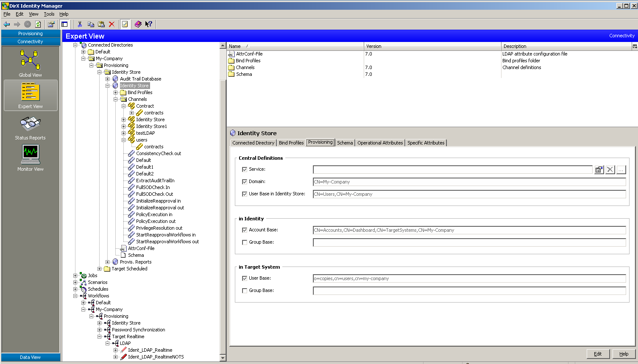Image resolution: width=638 pixels, height=364 pixels.
Task: Switch to the Schema tab
Action: (345, 143)
